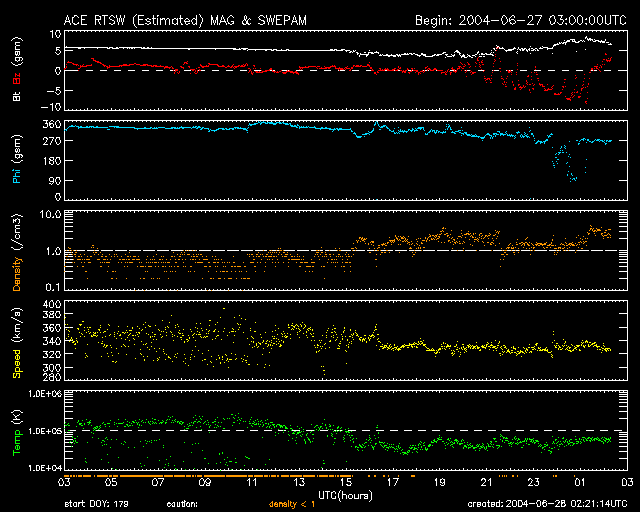Click the '1.0E+06' value on Temp axis

click(45, 394)
